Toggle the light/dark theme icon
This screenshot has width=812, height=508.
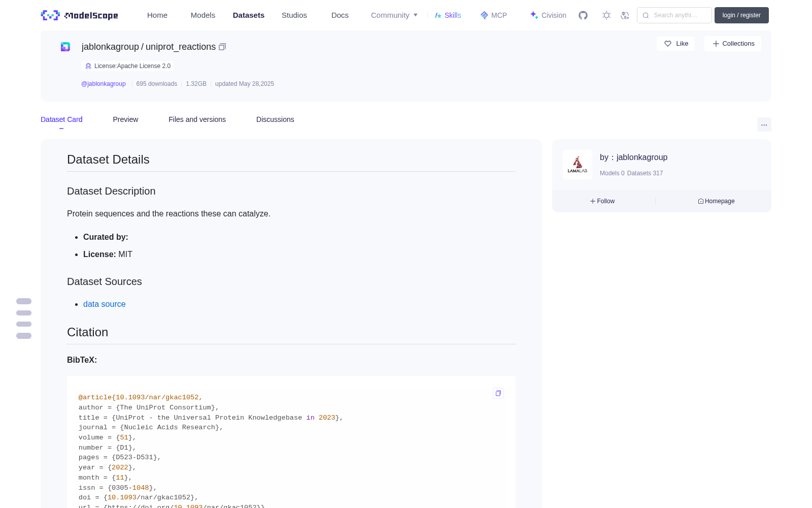(x=606, y=15)
